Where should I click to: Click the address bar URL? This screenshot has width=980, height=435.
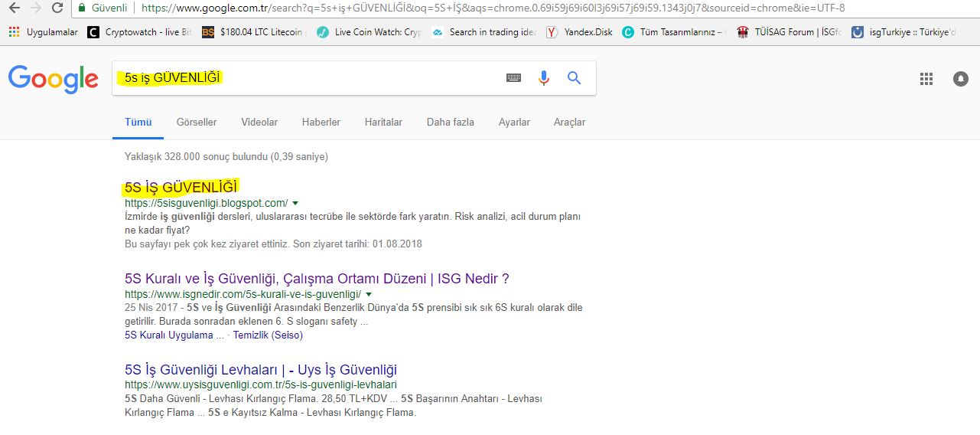(493, 8)
